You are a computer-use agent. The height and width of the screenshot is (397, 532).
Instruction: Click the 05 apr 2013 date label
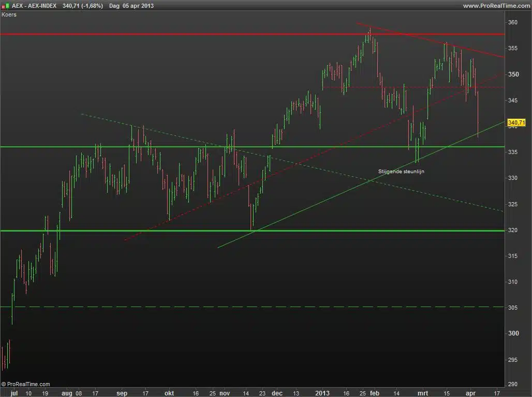coord(138,6)
